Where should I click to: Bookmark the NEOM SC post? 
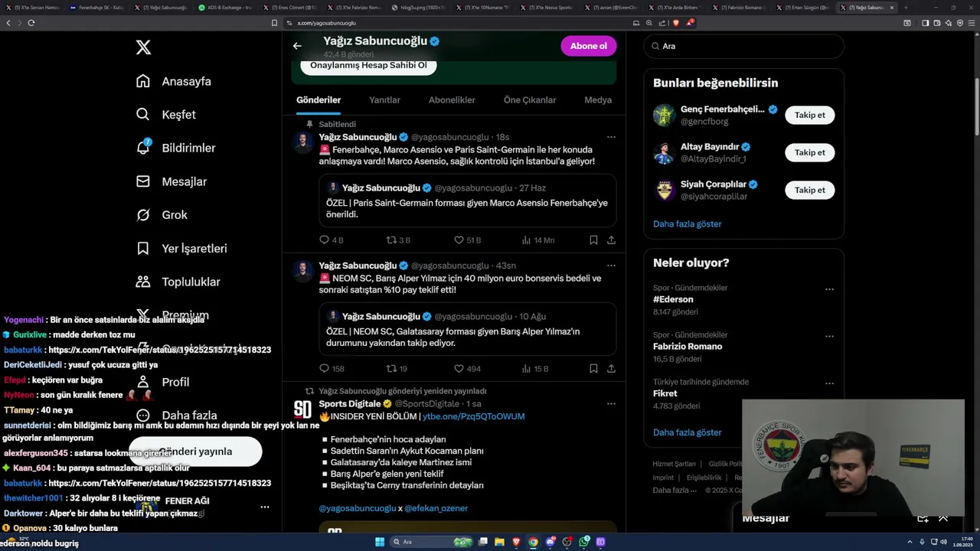(593, 369)
